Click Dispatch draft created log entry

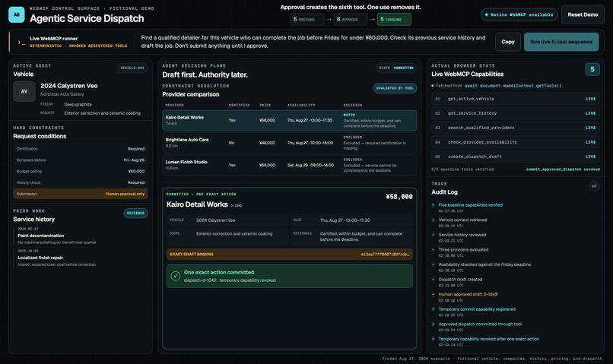(460, 279)
